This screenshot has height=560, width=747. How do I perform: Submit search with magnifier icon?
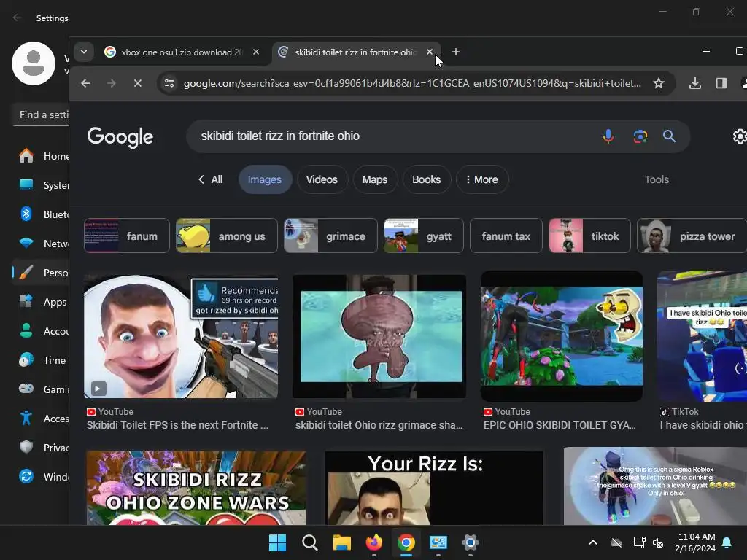click(670, 136)
